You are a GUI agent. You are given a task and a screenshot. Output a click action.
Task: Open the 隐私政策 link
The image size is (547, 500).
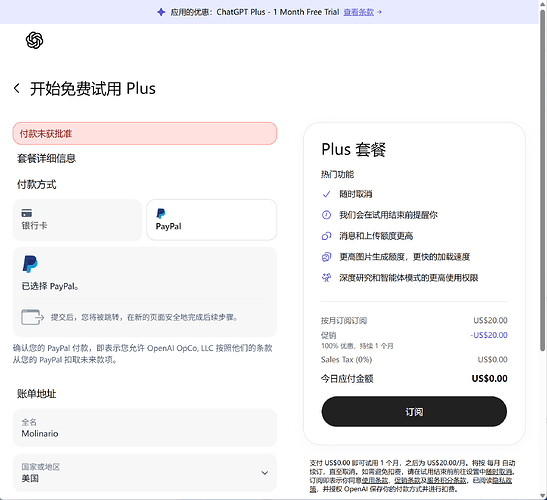(502, 480)
